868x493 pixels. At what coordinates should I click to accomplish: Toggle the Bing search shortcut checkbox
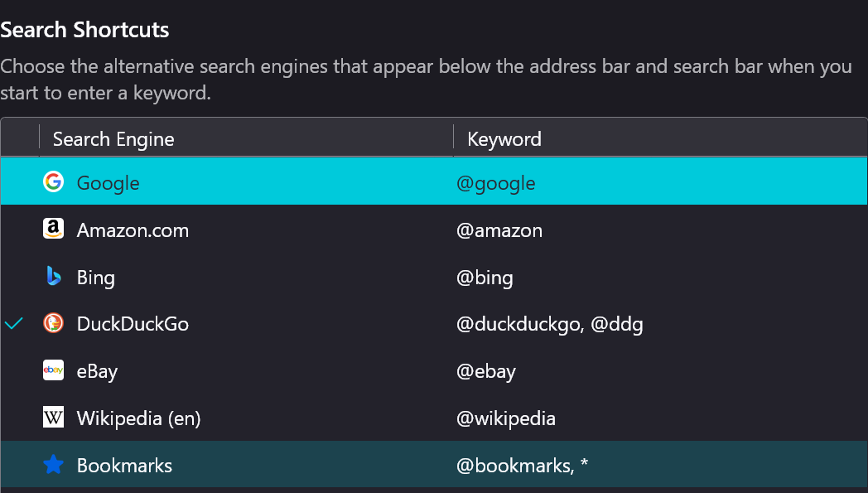click(x=14, y=277)
